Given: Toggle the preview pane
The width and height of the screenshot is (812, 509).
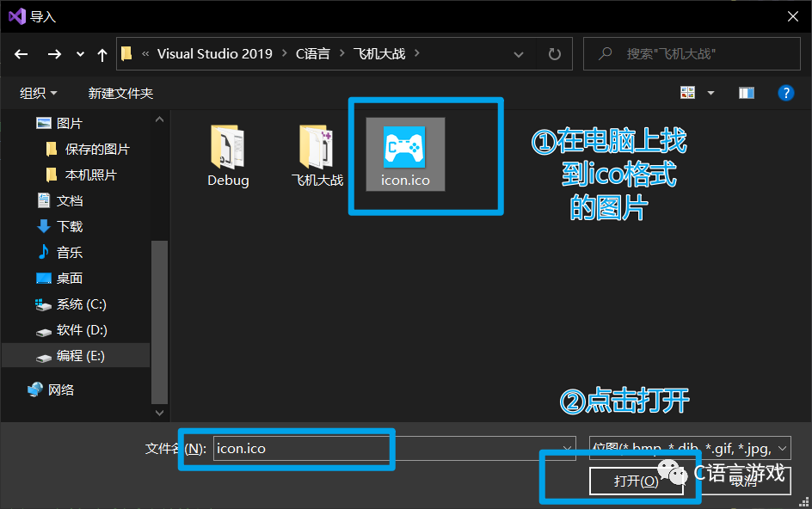Looking at the screenshot, I should (747, 93).
